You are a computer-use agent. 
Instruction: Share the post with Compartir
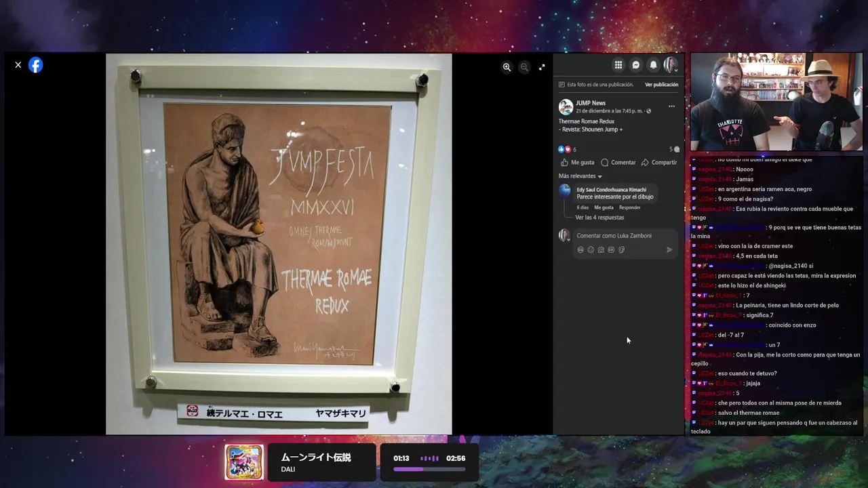659,163
